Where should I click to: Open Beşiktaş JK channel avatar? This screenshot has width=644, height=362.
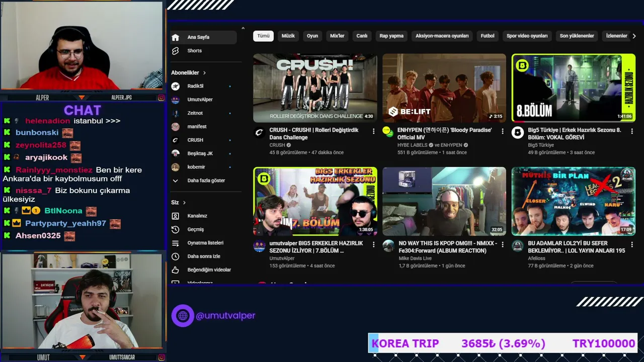[x=175, y=153]
